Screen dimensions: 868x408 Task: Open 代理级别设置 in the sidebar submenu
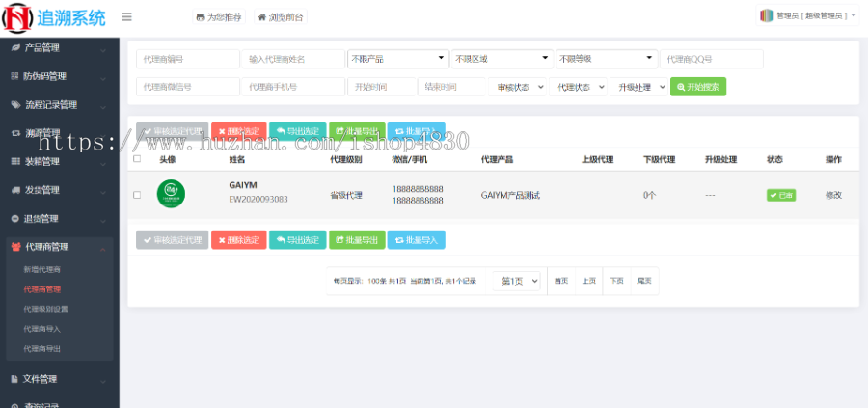45,309
